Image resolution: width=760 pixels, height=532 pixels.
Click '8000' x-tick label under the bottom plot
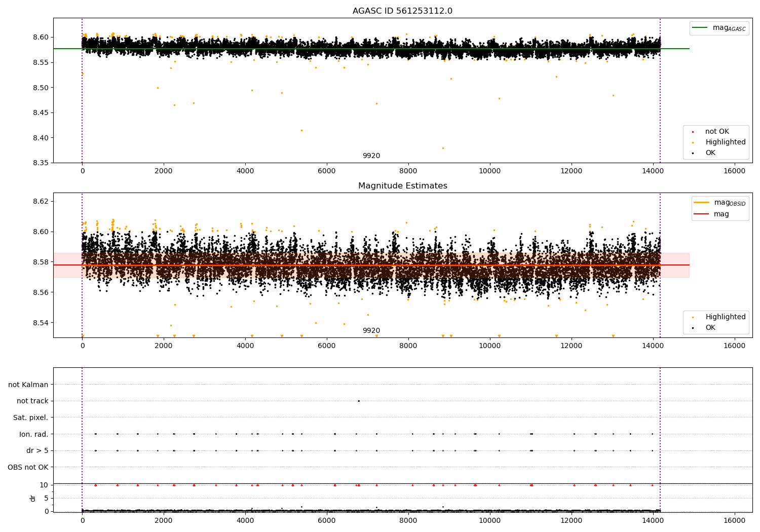pyautogui.click(x=408, y=519)
